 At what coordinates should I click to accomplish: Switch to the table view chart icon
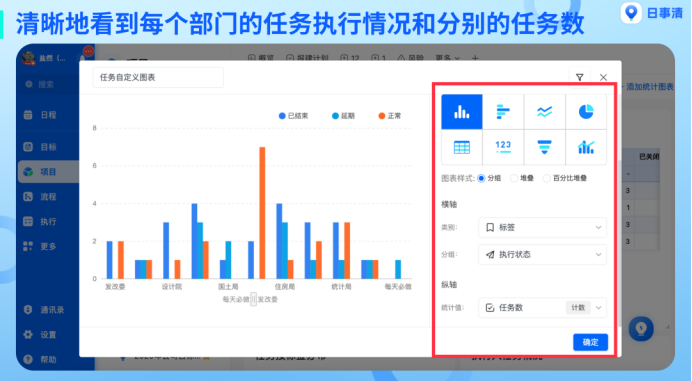click(462, 147)
